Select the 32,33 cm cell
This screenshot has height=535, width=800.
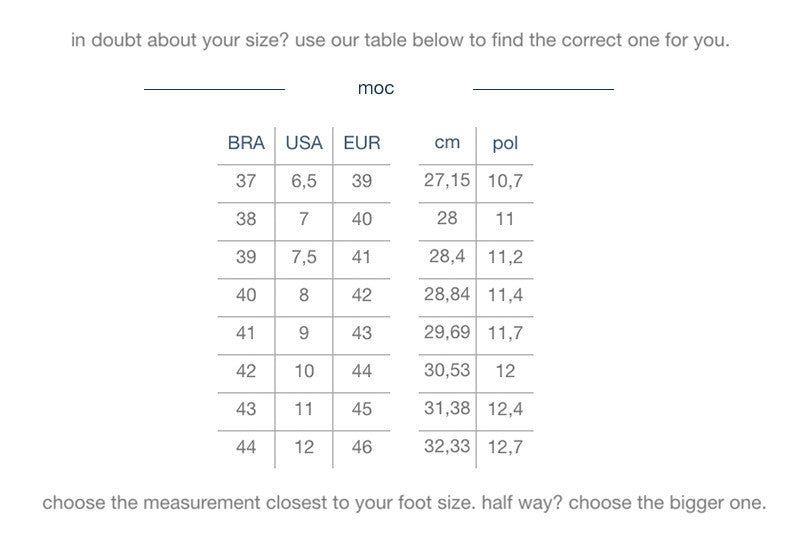pos(447,446)
